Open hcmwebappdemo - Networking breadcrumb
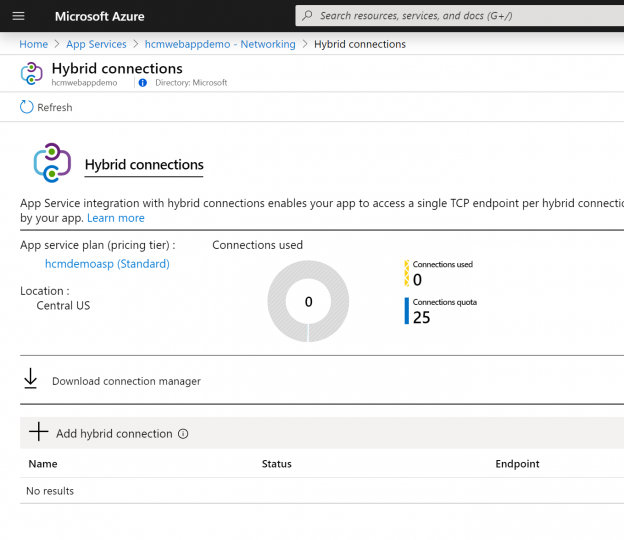624x540 pixels. 220,44
